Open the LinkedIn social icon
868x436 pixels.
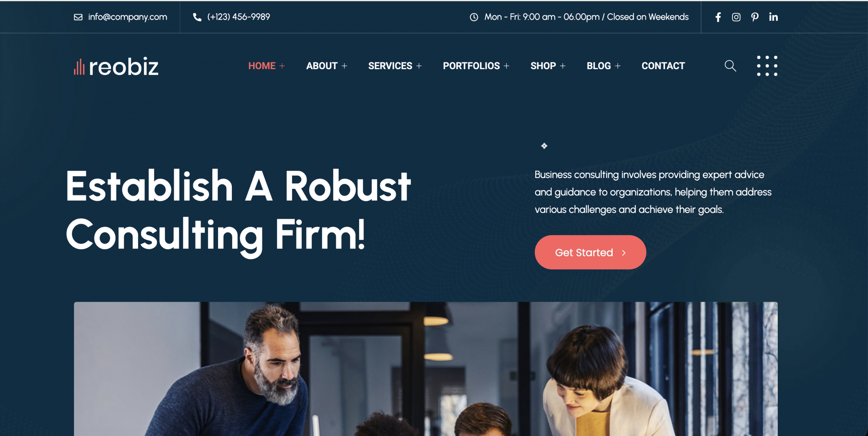(773, 17)
